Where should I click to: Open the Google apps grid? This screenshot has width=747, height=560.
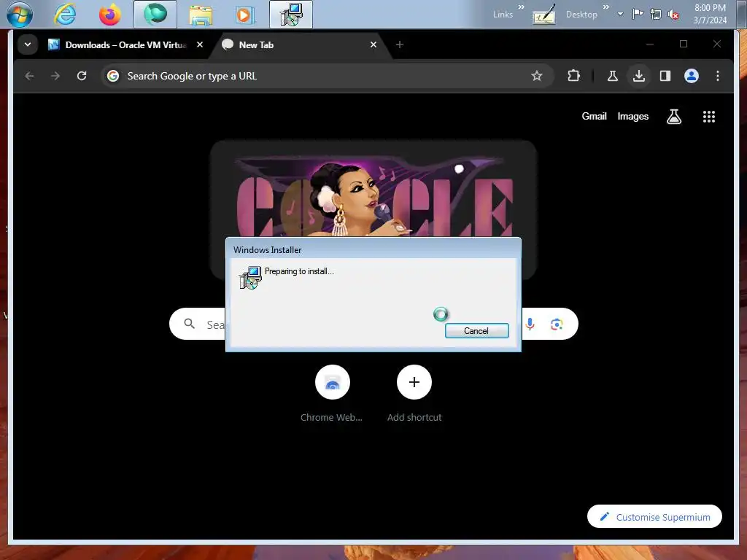[709, 117]
